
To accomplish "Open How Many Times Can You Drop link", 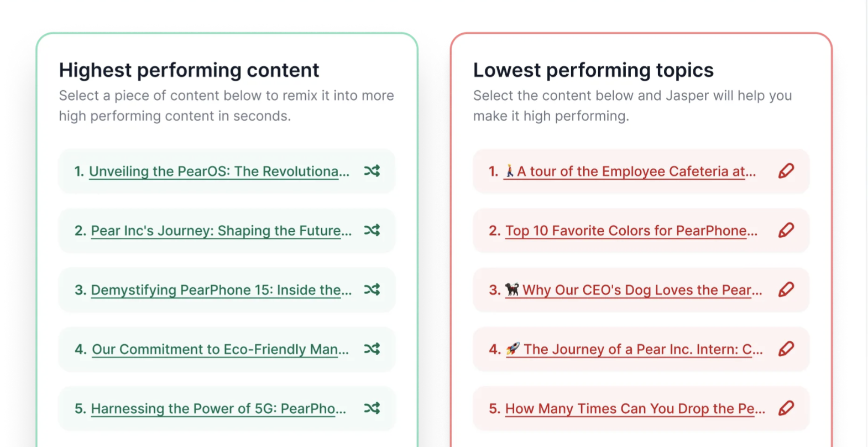I will click(635, 409).
